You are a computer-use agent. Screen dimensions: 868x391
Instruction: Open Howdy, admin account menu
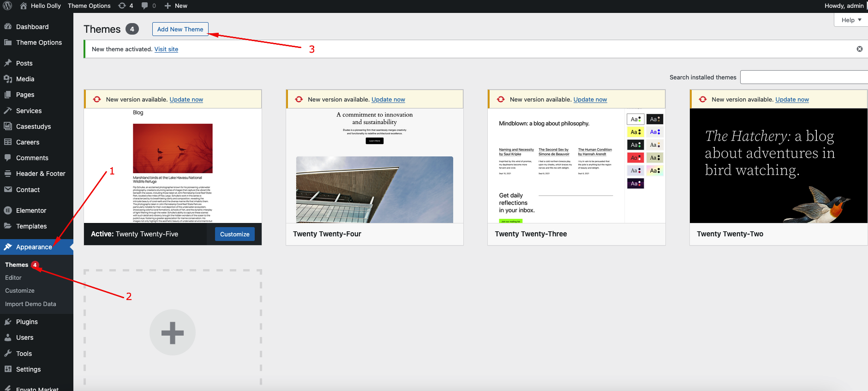tap(844, 6)
